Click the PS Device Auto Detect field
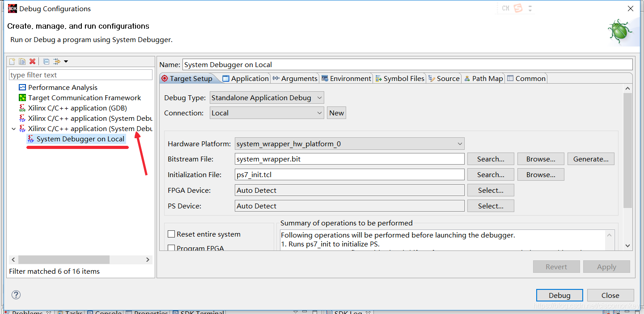 (350, 206)
